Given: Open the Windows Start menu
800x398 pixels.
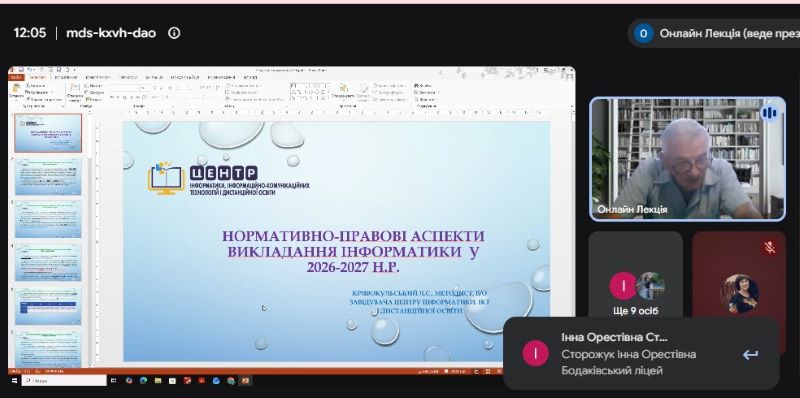Looking at the screenshot, I should tap(14, 381).
